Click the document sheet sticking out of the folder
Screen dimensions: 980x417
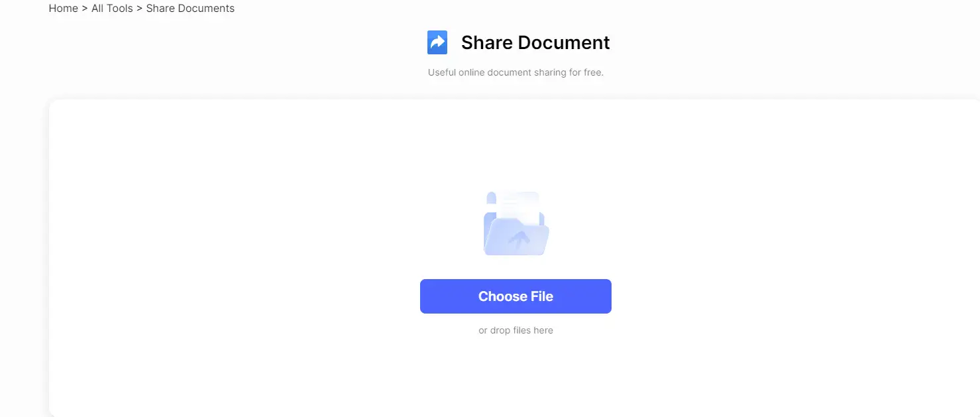[520, 207]
